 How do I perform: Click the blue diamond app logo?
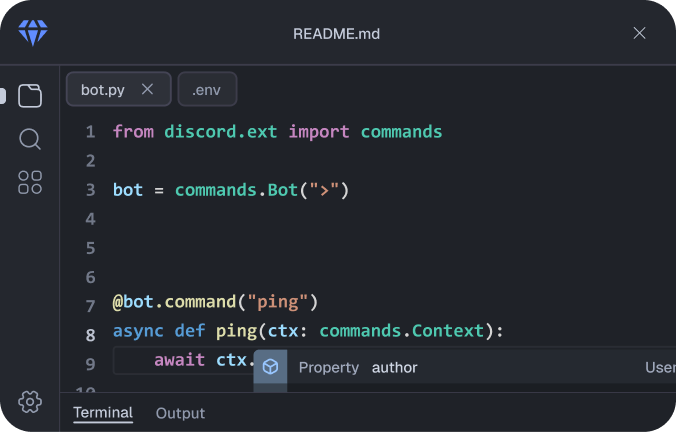(33, 32)
